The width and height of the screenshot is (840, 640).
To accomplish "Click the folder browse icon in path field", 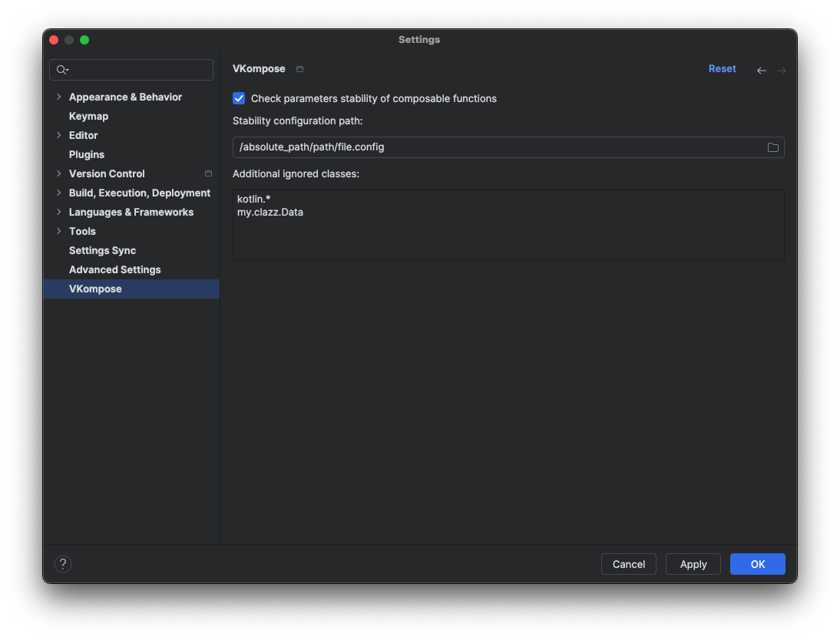I will pyautogui.click(x=772, y=147).
